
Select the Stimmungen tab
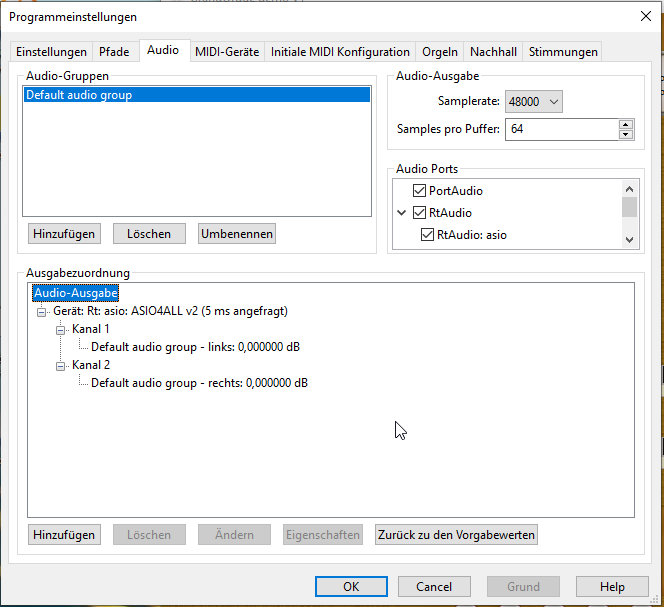[x=563, y=52]
